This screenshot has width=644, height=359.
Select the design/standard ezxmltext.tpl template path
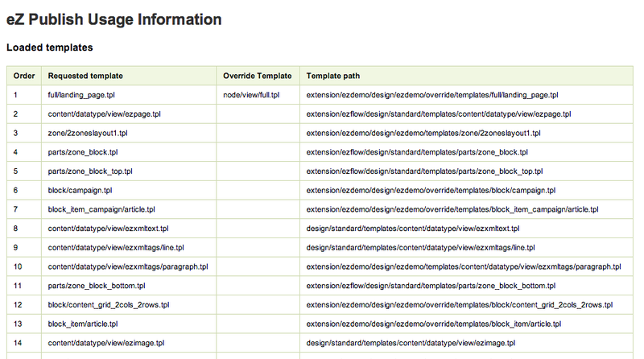[x=413, y=229]
